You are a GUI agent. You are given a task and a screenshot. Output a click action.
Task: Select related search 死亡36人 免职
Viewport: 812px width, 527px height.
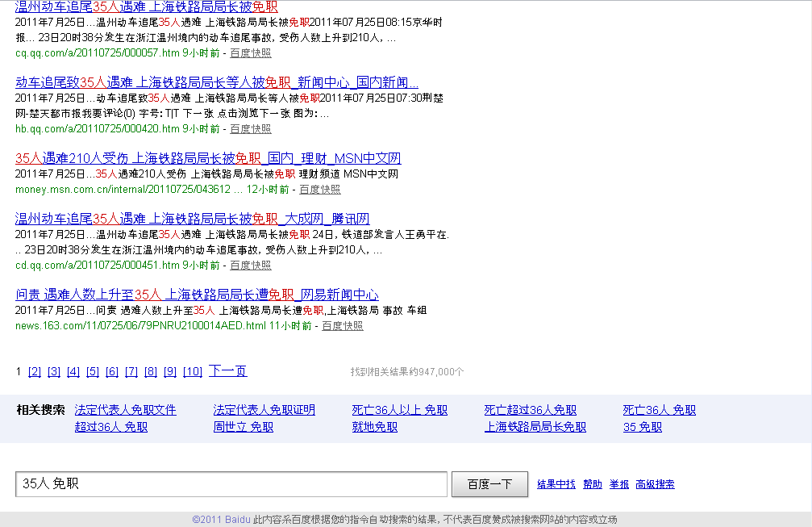click(x=660, y=410)
